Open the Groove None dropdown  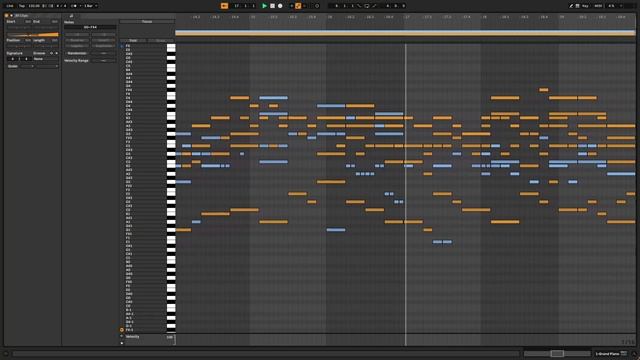[46, 59]
